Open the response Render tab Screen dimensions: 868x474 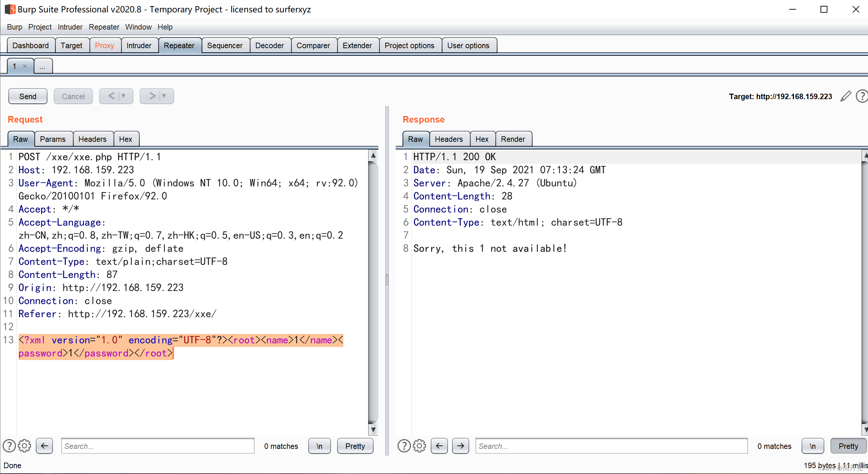point(513,139)
